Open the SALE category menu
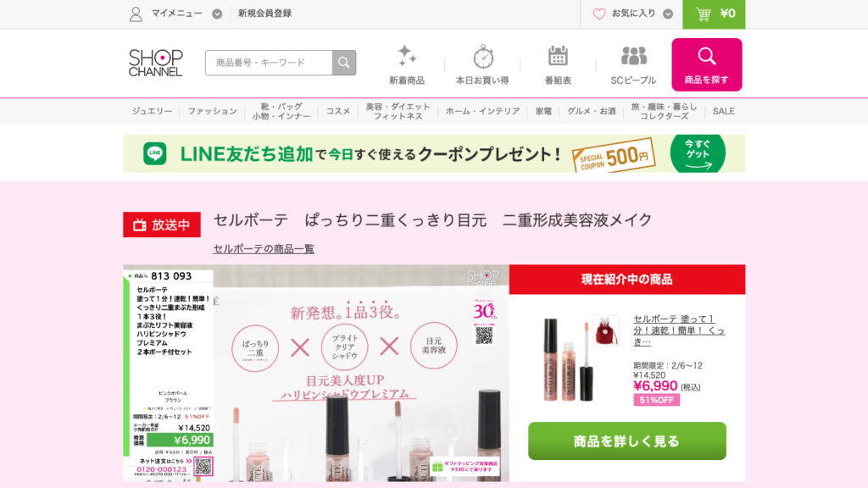The image size is (868, 488). click(x=724, y=111)
